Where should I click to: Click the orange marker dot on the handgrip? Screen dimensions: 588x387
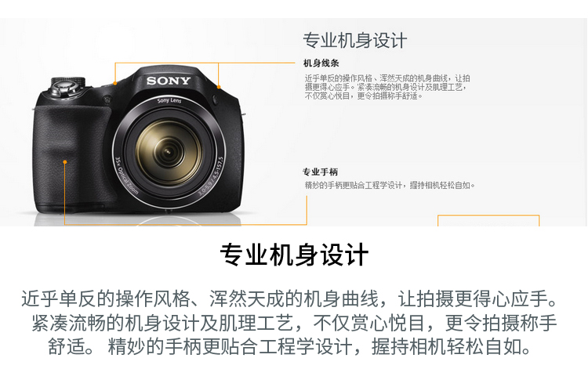65,162
